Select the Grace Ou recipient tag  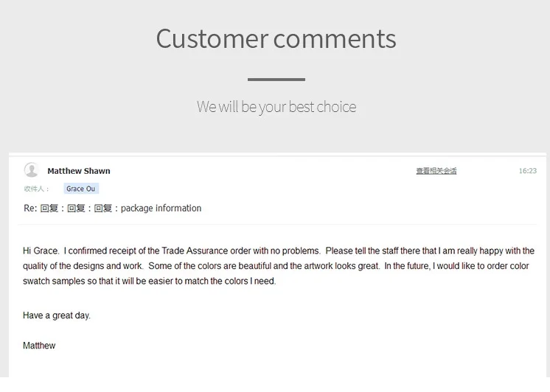click(81, 189)
